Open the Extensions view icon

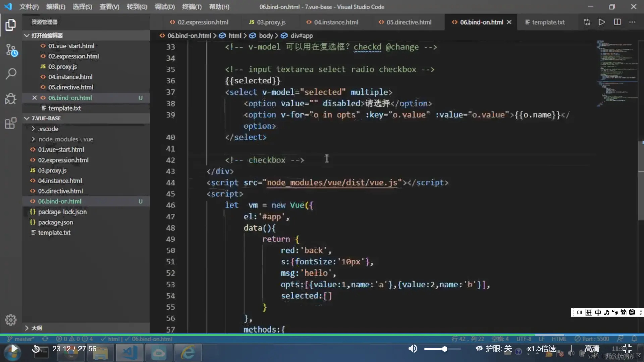pos(11,123)
